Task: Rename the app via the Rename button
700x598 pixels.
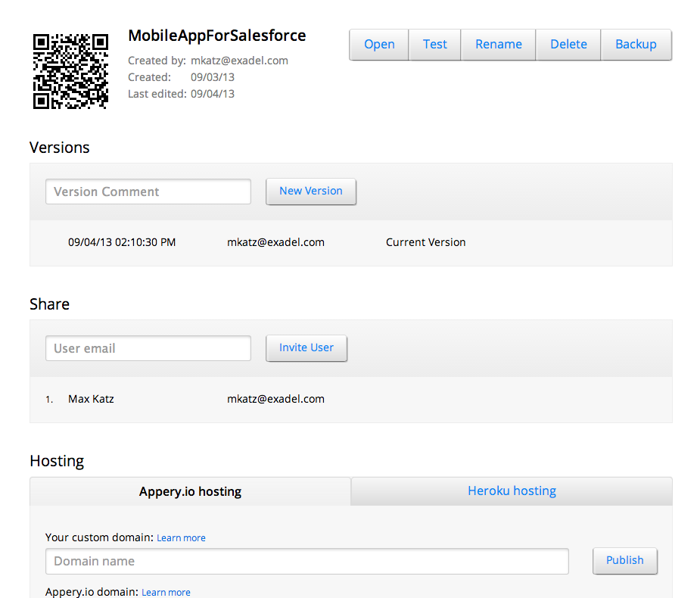Action: pos(498,45)
